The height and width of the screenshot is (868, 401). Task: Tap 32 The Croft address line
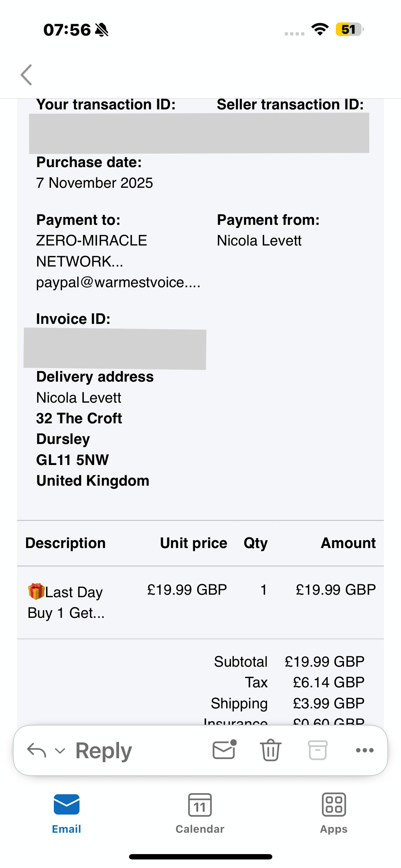[x=79, y=418]
